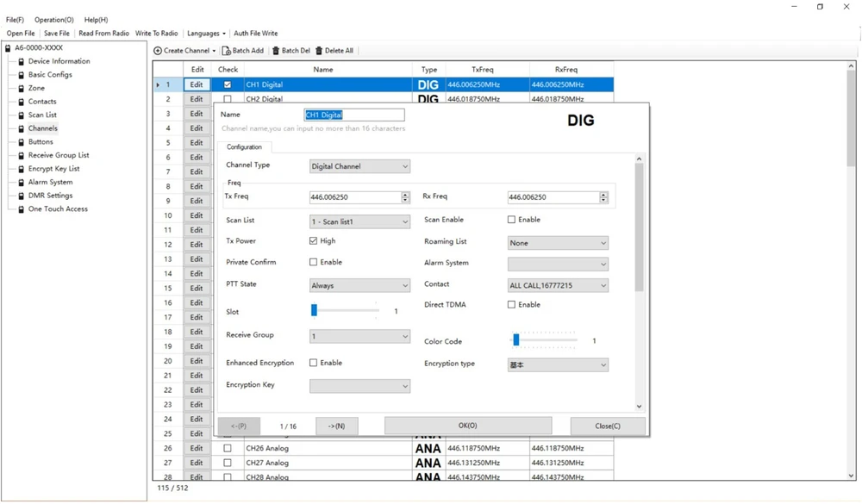Go to next channel with ->(N)
The image size is (862, 504).
tap(336, 426)
